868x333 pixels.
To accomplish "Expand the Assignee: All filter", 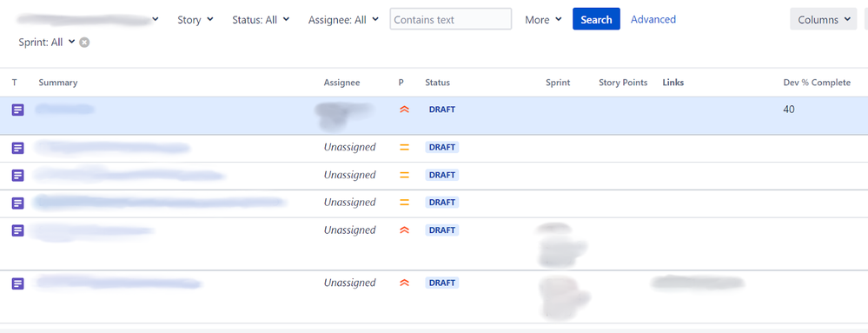I will [x=343, y=19].
